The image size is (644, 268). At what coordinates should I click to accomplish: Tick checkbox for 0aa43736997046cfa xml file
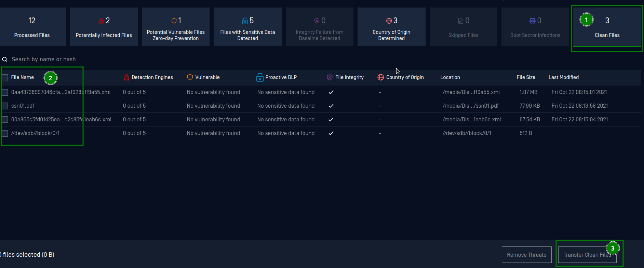coord(5,92)
